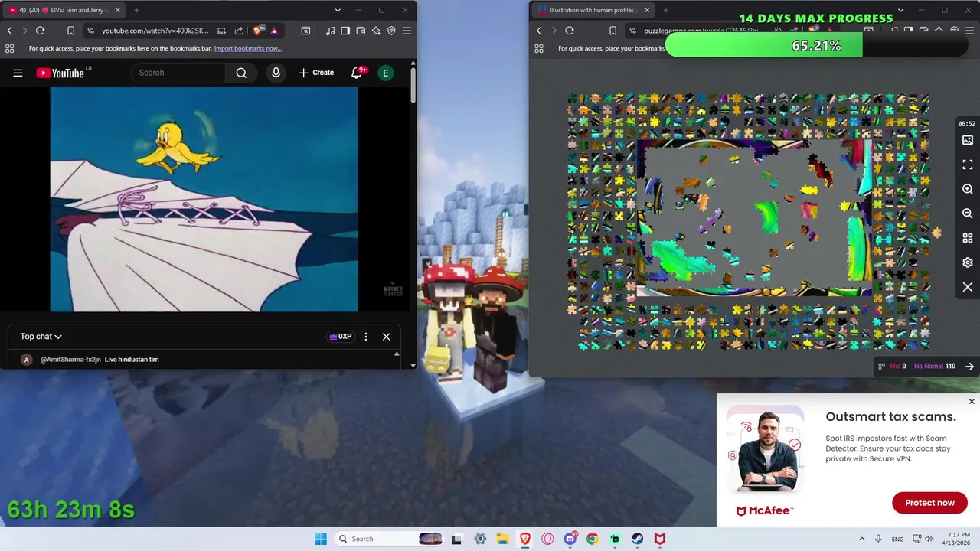Viewport: 980px width, 551px height.
Task: Click the Tom and Jerry video player
Action: click(204, 200)
